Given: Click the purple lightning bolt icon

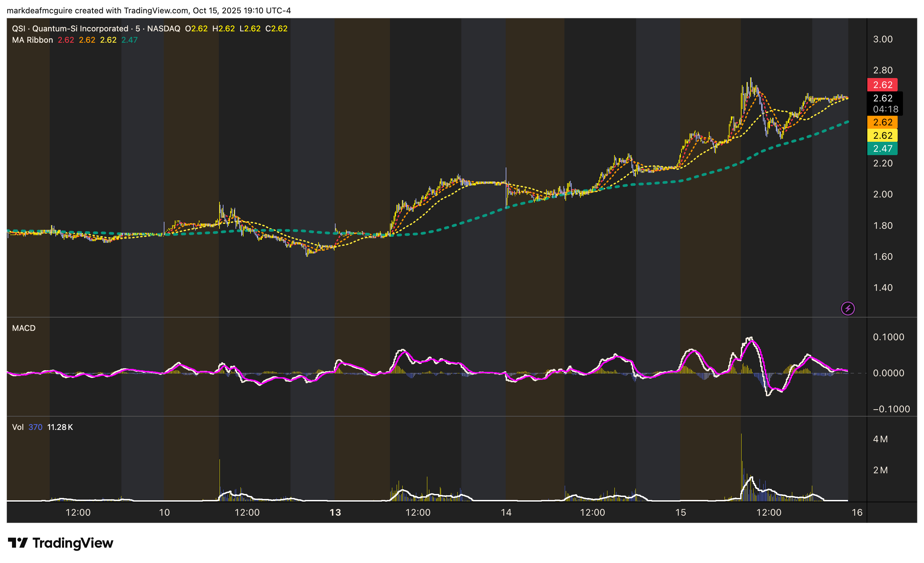Looking at the screenshot, I should (848, 309).
